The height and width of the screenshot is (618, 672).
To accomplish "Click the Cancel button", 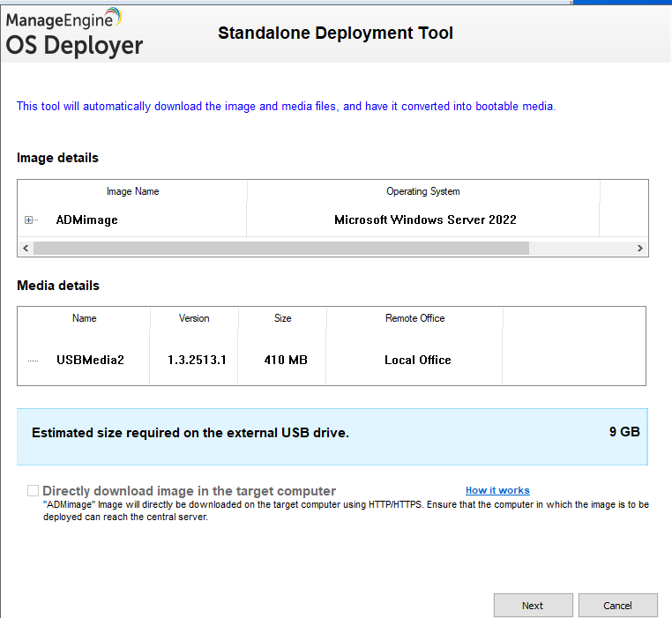I will pyautogui.click(x=617, y=605).
